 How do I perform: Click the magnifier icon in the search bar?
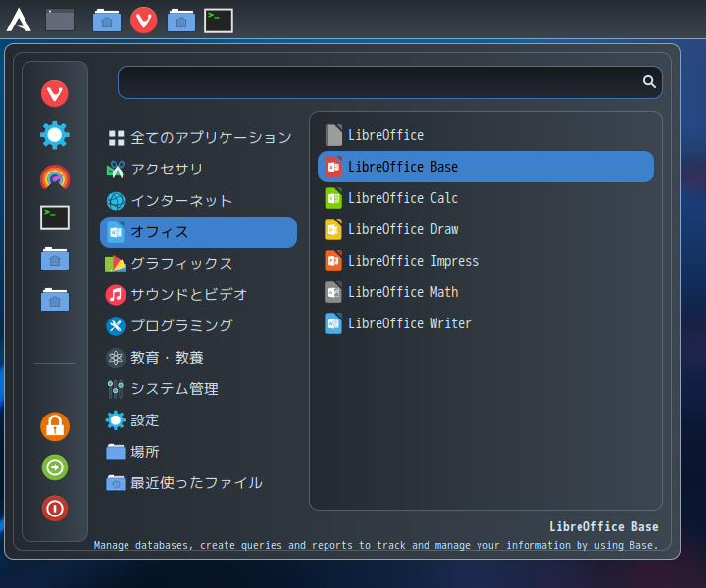tap(649, 82)
